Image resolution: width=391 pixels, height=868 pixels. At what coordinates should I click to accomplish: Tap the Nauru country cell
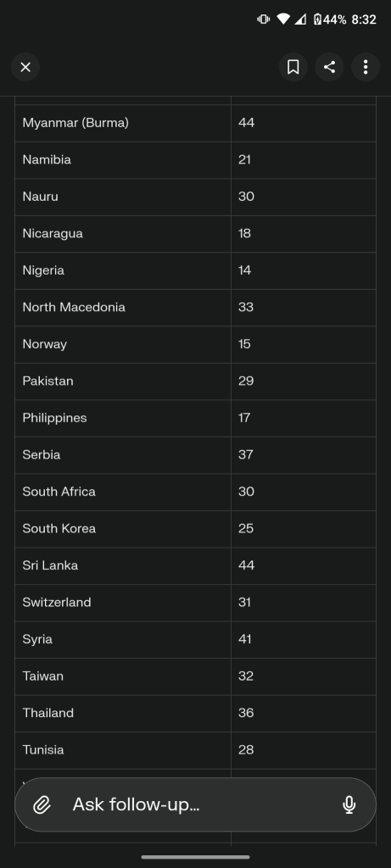[x=123, y=197]
